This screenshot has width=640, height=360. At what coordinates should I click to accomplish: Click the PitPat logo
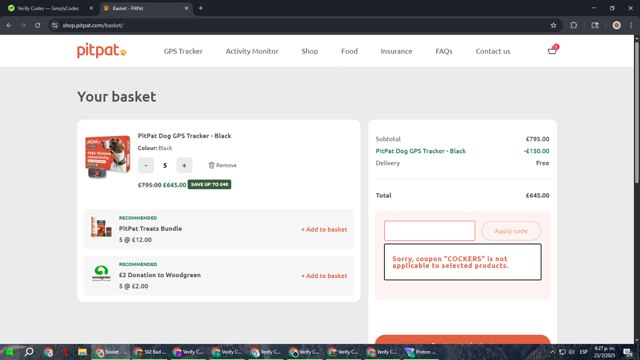pos(102,51)
